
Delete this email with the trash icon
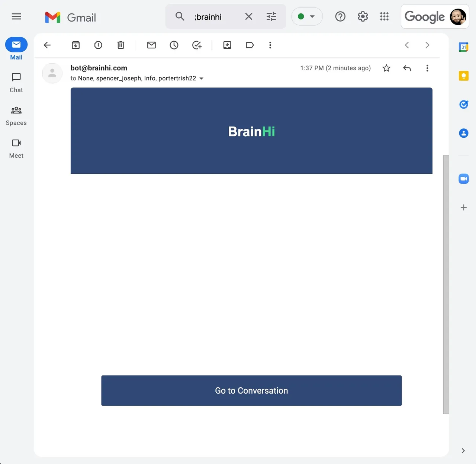point(121,45)
